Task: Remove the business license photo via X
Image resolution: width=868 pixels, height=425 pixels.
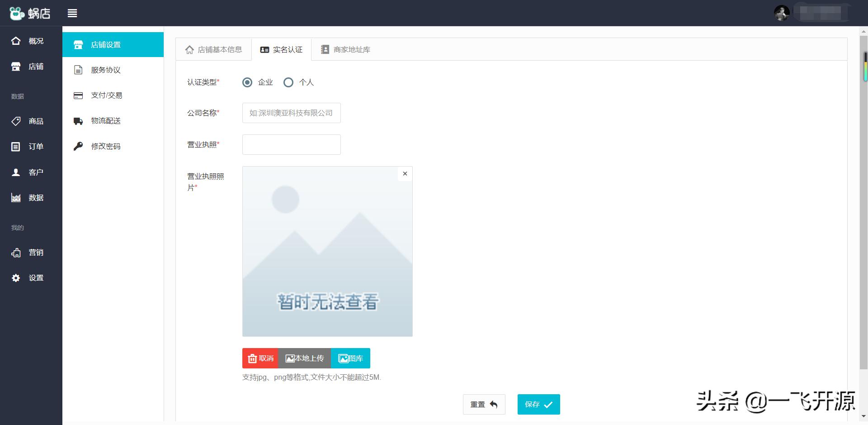Action: tap(404, 173)
